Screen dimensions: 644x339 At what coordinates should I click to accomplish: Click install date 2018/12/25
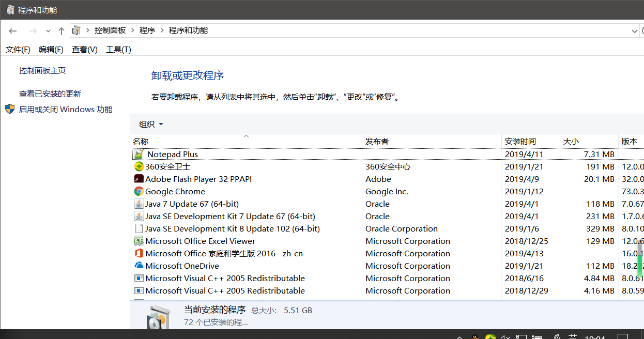(x=527, y=241)
